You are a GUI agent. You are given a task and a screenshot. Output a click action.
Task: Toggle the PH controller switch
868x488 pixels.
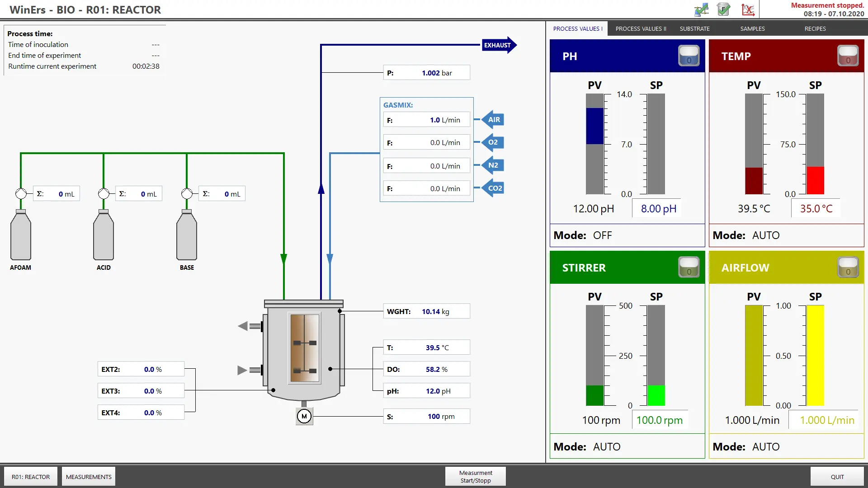(689, 56)
